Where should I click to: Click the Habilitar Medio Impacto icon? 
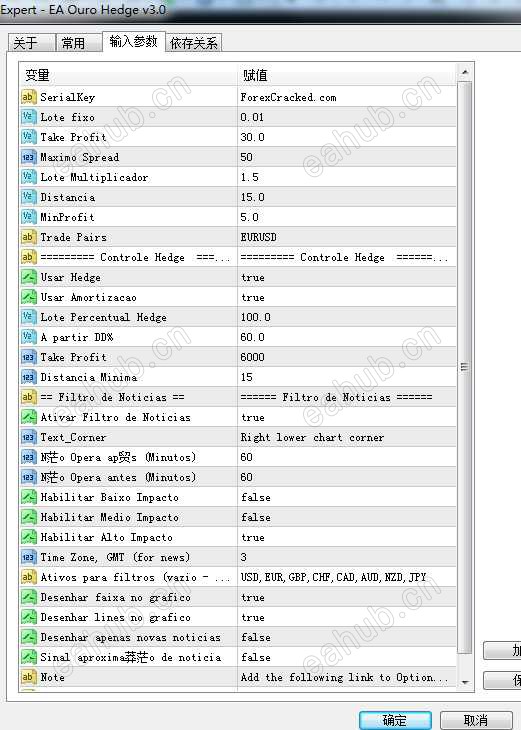(28, 517)
